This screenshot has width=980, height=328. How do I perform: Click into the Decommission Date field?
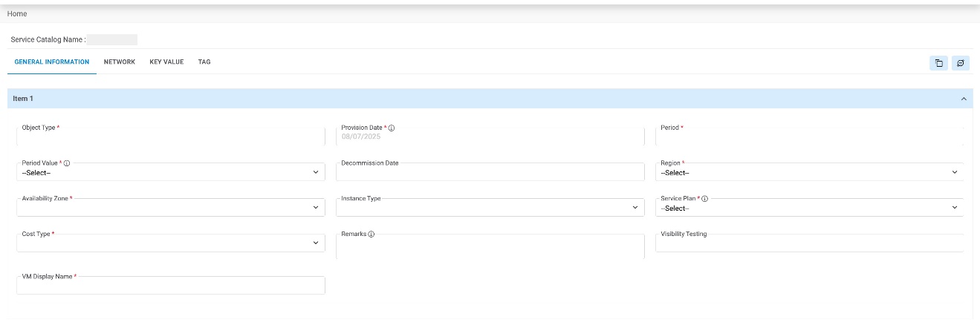[490, 174]
